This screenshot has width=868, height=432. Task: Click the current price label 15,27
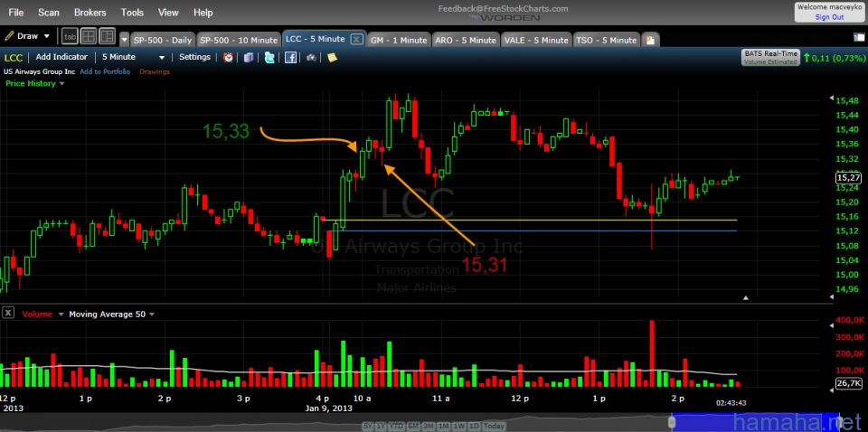pyautogui.click(x=848, y=177)
